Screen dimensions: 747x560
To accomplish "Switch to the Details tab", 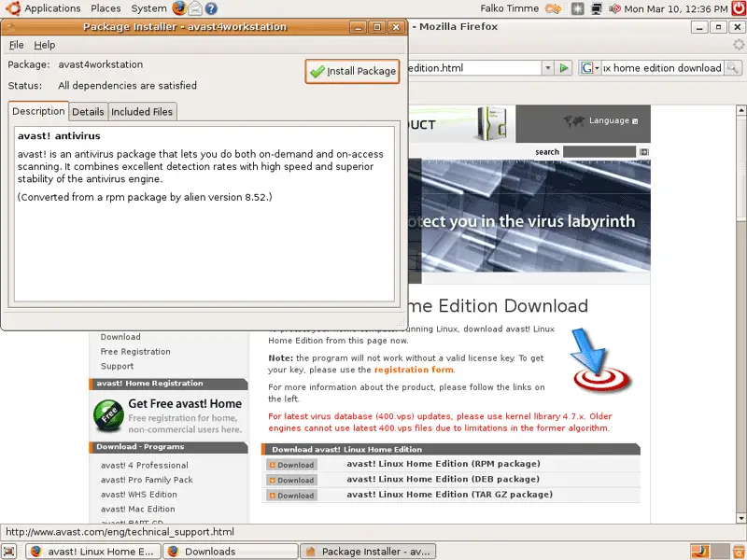I will [88, 111].
